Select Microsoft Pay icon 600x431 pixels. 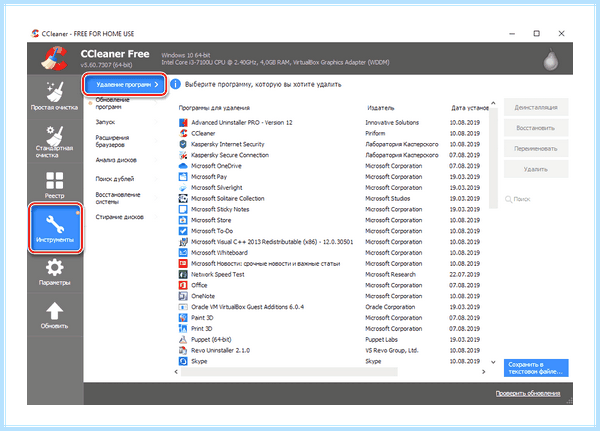click(183, 177)
